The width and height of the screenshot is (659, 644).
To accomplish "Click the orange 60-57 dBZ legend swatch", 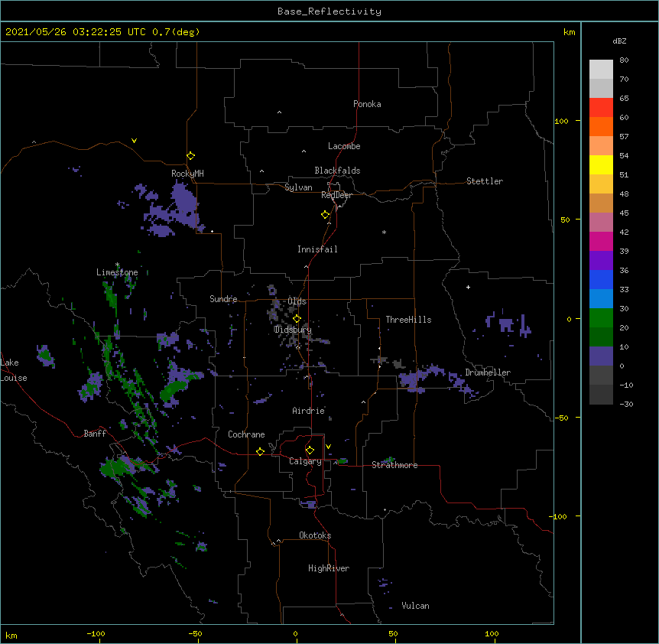I will (x=601, y=127).
